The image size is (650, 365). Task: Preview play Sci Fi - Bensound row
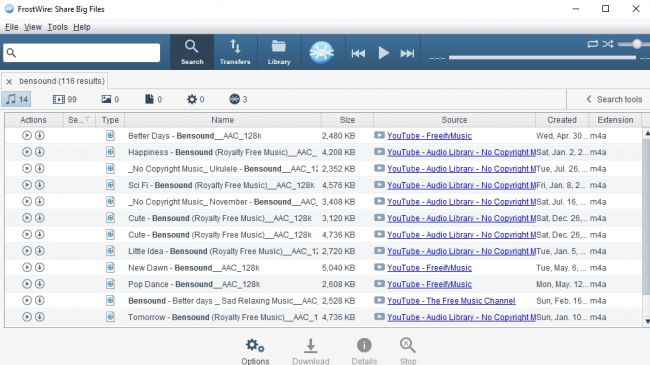[x=27, y=185]
